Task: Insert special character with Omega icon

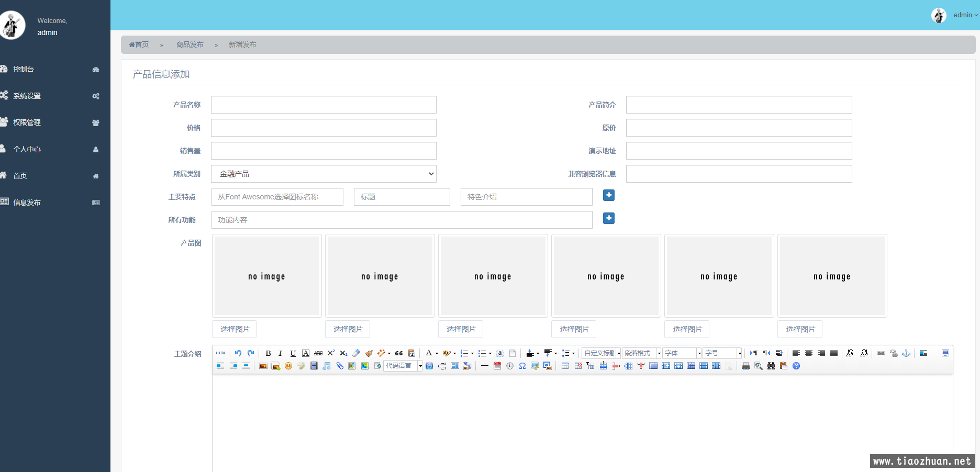Action: pos(522,366)
